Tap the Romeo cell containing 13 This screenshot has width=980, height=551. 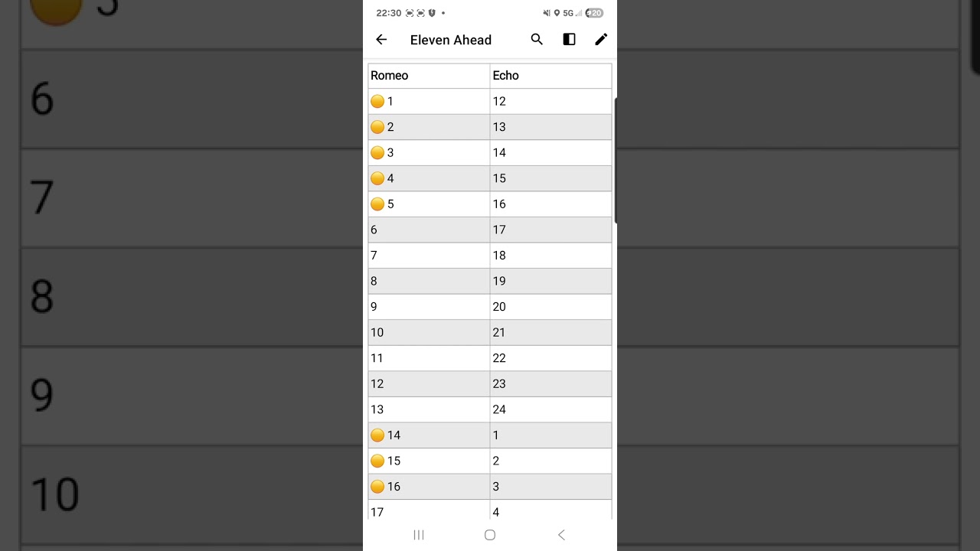[429, 409]
